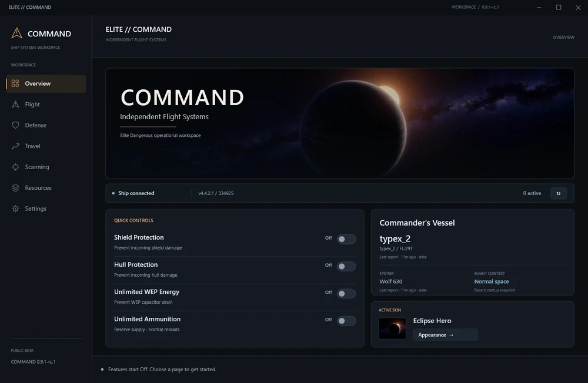The image size is (588, 383).
Task: Click the Hull Protection title
Action: click(136, 264)
